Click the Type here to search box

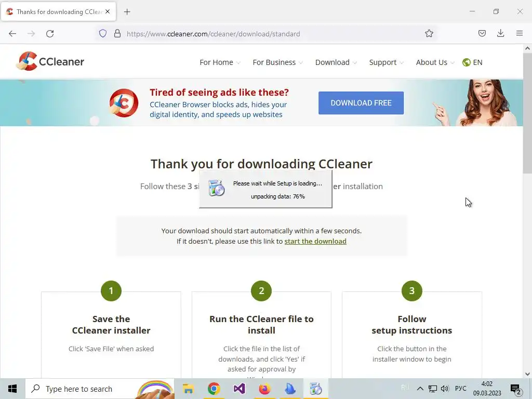tap(100, 389)
